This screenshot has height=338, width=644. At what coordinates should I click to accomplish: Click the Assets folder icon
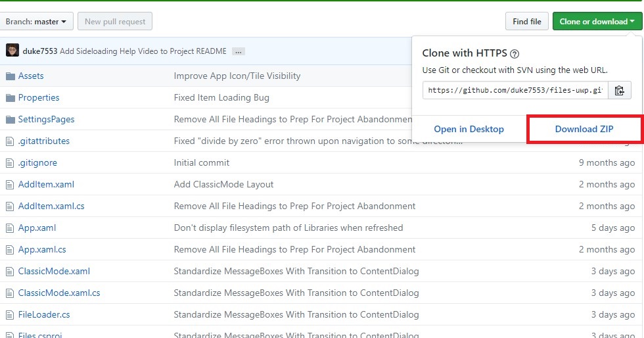10,76
